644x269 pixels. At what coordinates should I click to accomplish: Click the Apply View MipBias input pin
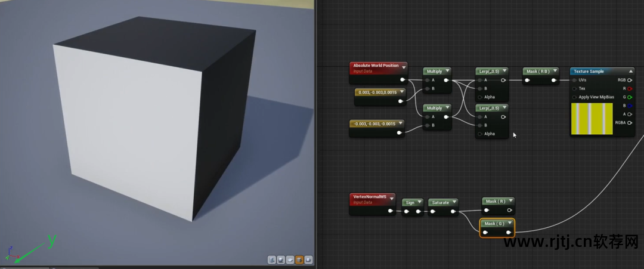point(574,97)
